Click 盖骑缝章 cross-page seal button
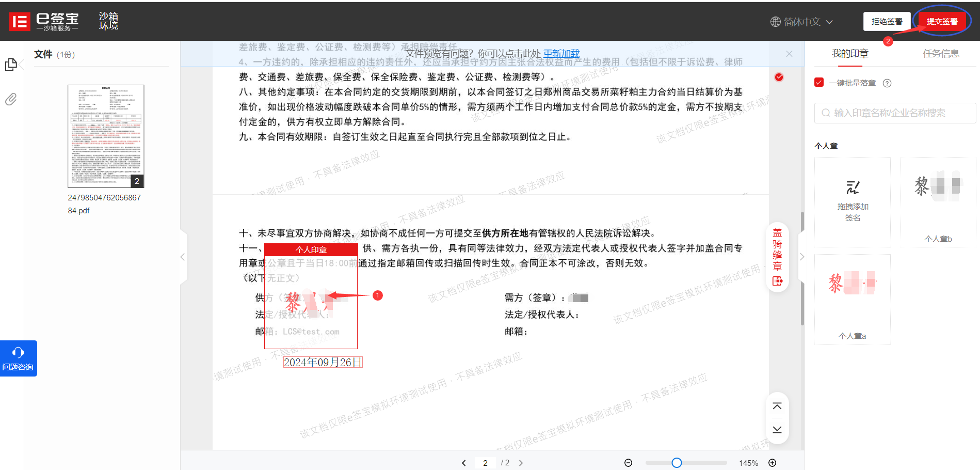Image resolution: width=980 pixels, height=470 pixels. 777,257
